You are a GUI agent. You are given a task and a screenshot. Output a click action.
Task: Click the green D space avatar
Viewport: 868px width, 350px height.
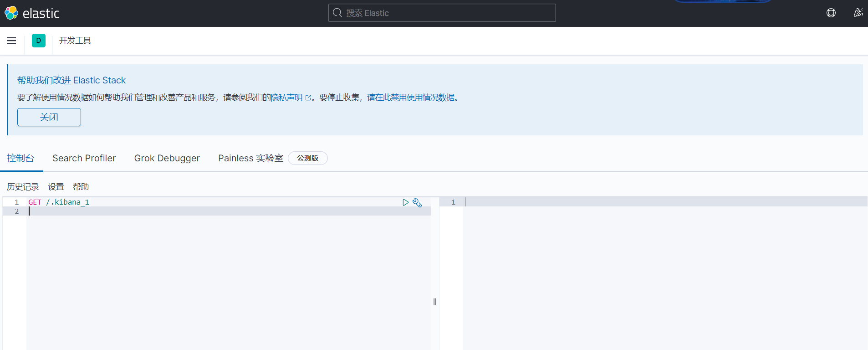(39, 41)
